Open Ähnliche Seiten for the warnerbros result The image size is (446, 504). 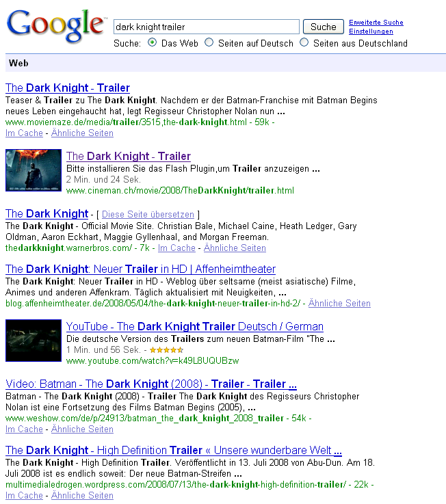pos(235,248)
